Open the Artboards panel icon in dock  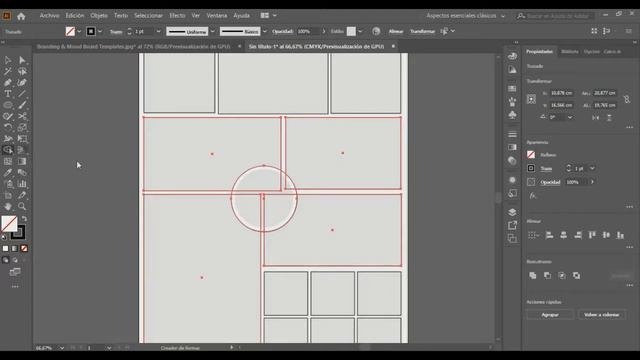coord(512,238)
